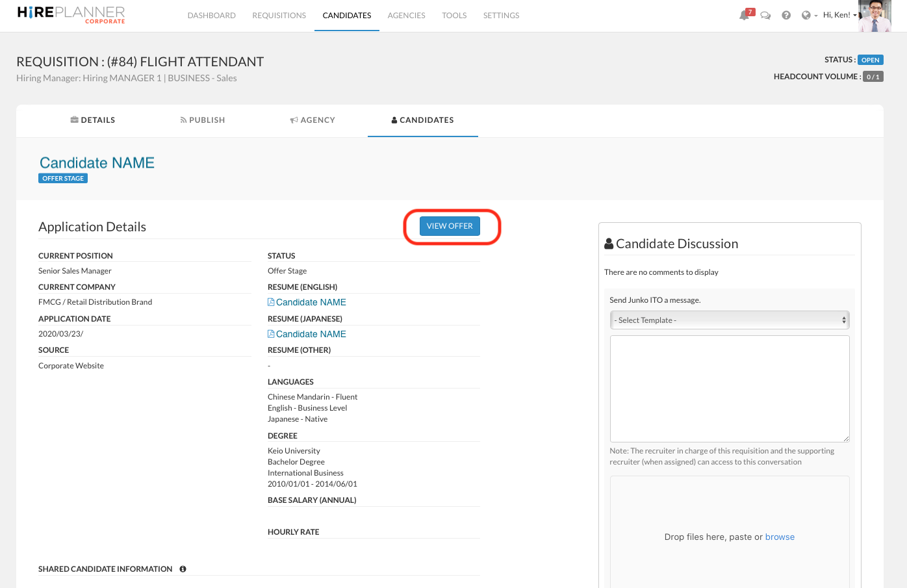907x588 pixels.
Task: Open the Agency tab
Action: coord(313,120)
